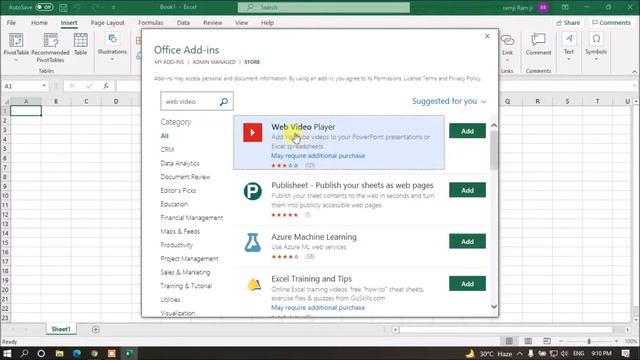
Task: Open Windows Start menu
Action: 7,353
